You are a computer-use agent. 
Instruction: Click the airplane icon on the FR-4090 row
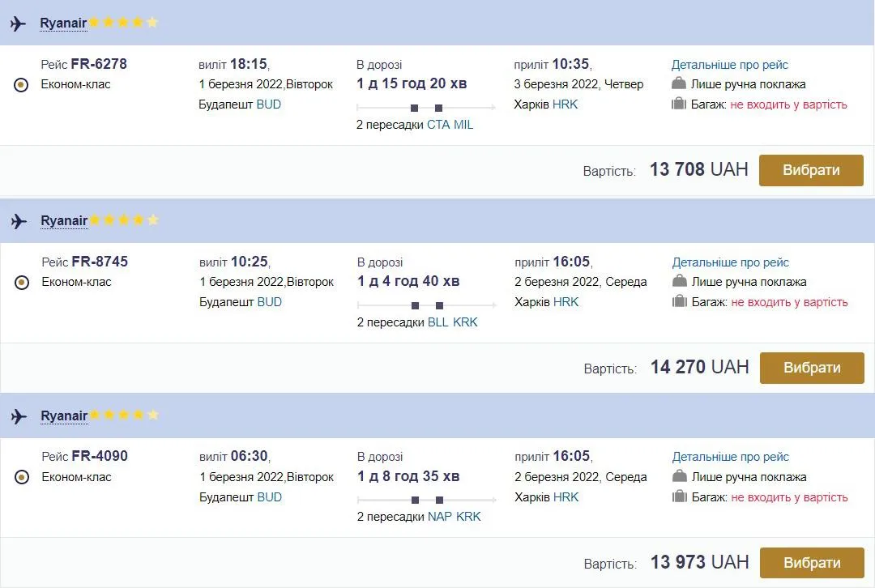pos(18,415)
